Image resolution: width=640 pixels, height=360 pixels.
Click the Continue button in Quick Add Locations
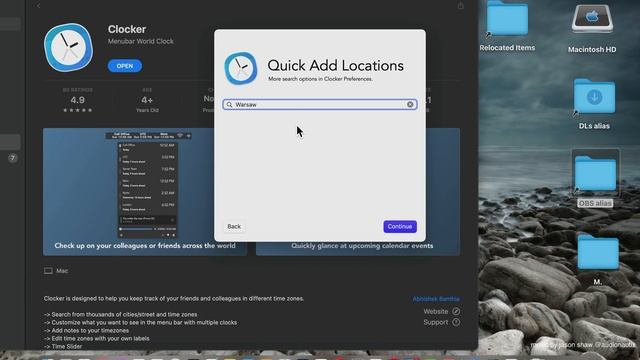tap(400, 227)
